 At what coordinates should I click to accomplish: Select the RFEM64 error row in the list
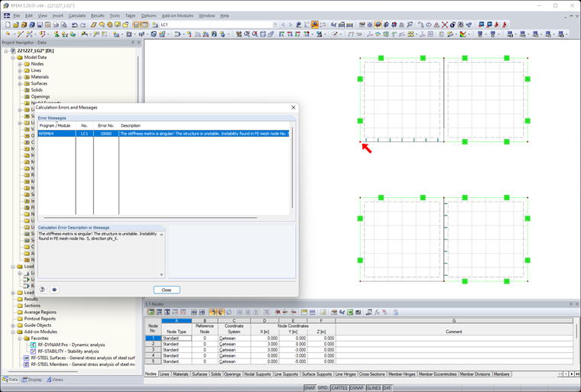click(x=164, y=134)
